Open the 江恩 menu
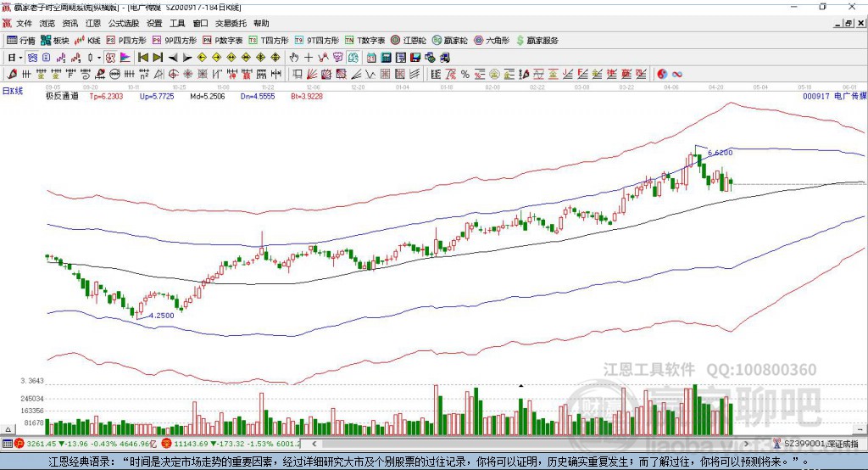 click(x=93, y=23)
